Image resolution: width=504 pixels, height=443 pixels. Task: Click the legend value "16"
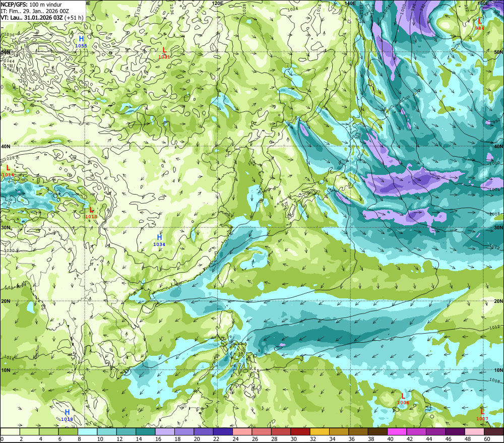click(158, 439)
